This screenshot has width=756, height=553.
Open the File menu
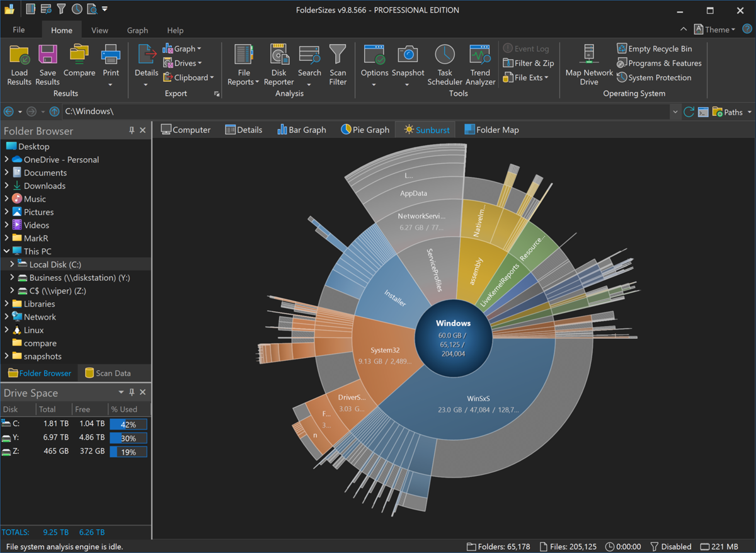point(19,30)
